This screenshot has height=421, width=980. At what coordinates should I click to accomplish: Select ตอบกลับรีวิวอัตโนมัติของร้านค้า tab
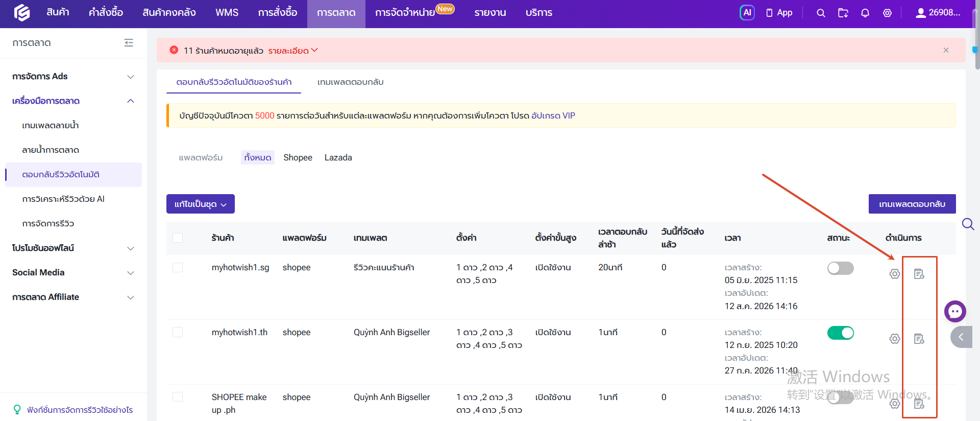pos(234,82)
